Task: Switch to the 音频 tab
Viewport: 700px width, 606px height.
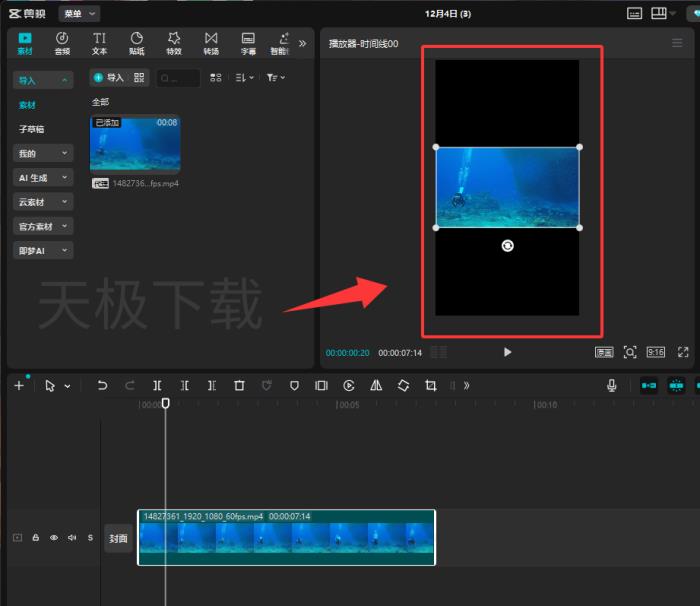Action: (62, 43)
